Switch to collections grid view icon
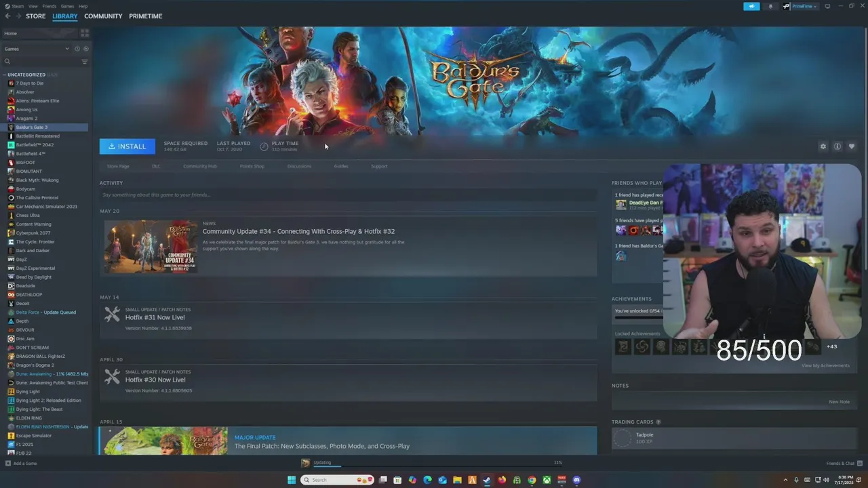Screen dimensions: 868x488 click(x=85, y=33)
